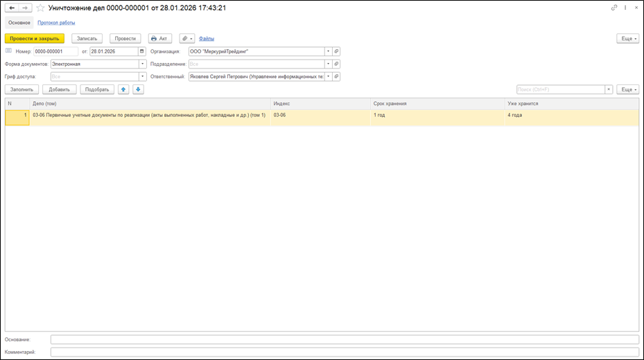
Task: Expand the Форма документов dropdown
Action: click(x=142, y=64)
